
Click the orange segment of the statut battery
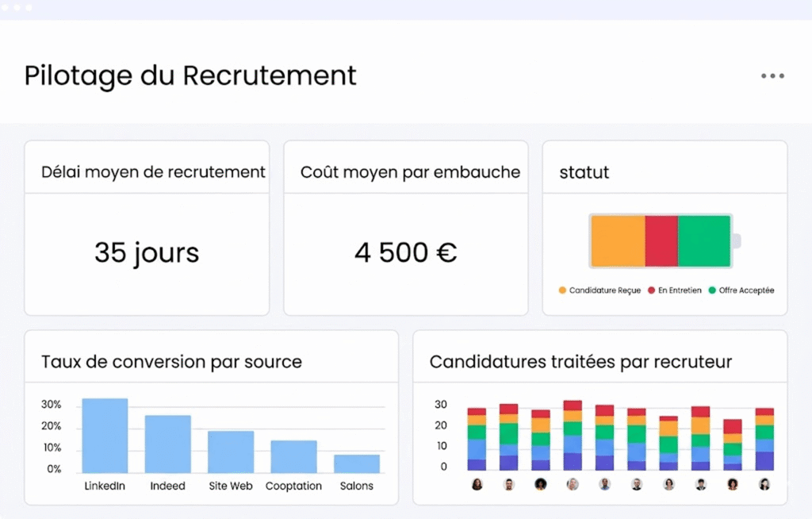(x=618, y=241)
